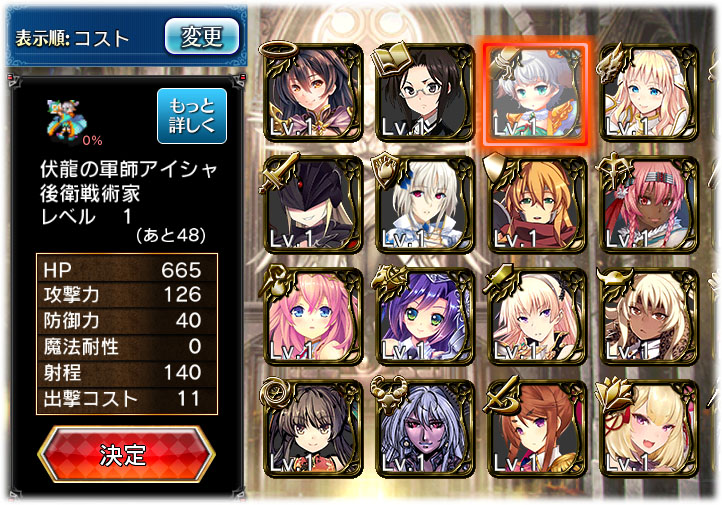Select the orange-haired green-eyed soldier unit
The image size is (722, 505).
tap(537, 204)
